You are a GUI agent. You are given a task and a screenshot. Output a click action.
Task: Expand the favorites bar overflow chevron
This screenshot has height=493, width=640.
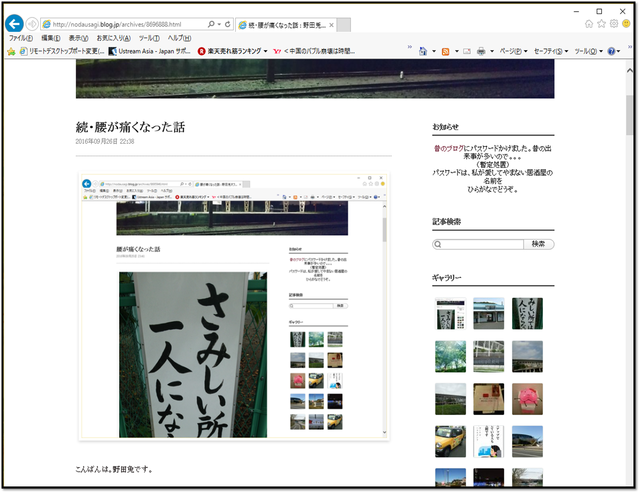tap(410, 47)
